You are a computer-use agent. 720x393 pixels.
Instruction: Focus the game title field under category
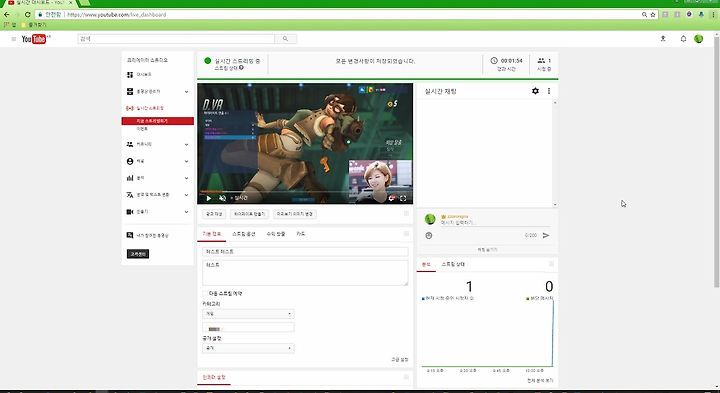pos(248,327)
